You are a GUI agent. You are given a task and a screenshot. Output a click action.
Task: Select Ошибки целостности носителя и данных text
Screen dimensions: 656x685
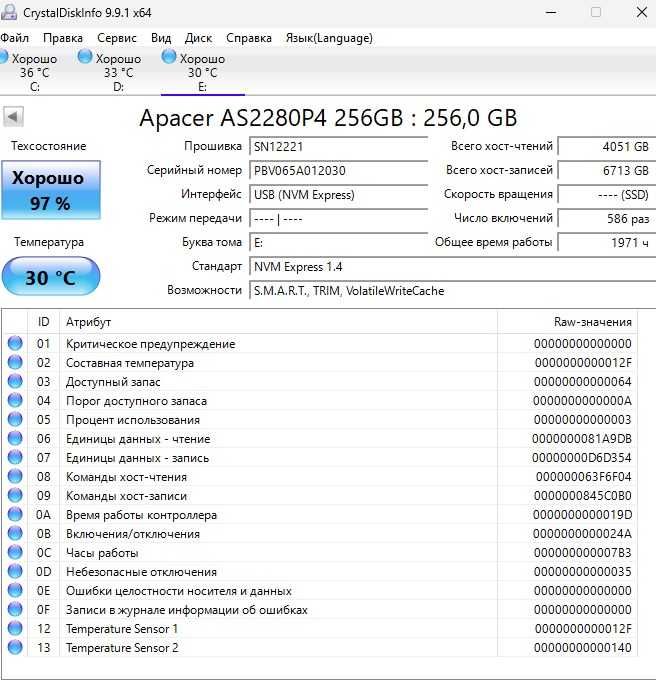(179, 591)
